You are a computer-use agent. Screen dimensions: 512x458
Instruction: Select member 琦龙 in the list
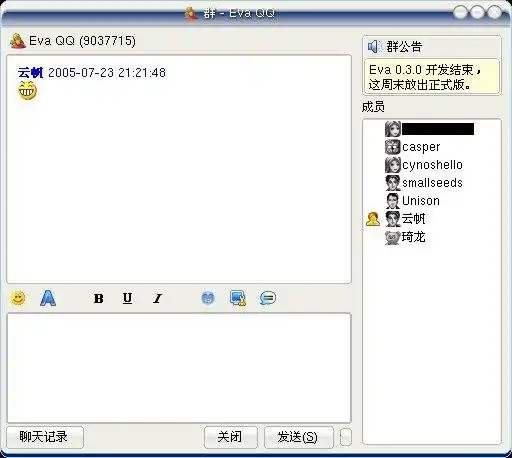click(x=414, y=237)
